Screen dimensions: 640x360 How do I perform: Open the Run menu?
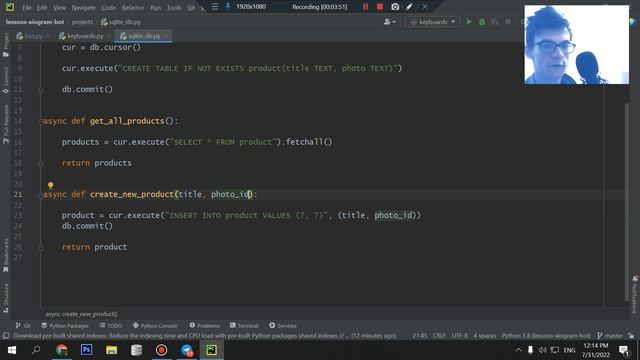tap(156, 7)
